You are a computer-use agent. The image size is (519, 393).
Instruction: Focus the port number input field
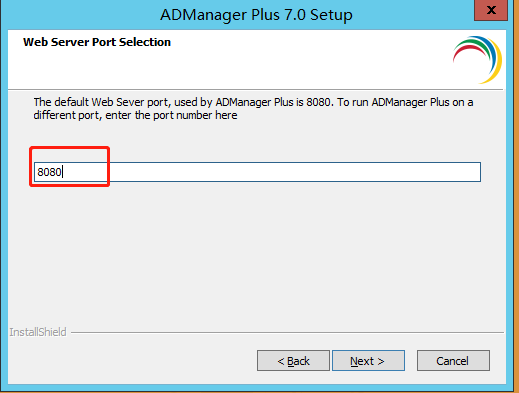[257, 172]
